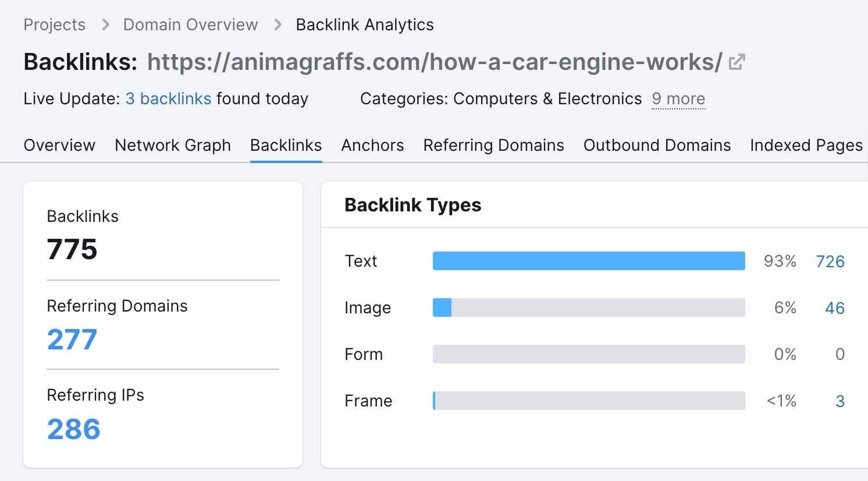Image resolution: width=868 pixels, height=481 pixels.
Task: Open the Outbound Domains tab
Action: click(x=657, y=145)
